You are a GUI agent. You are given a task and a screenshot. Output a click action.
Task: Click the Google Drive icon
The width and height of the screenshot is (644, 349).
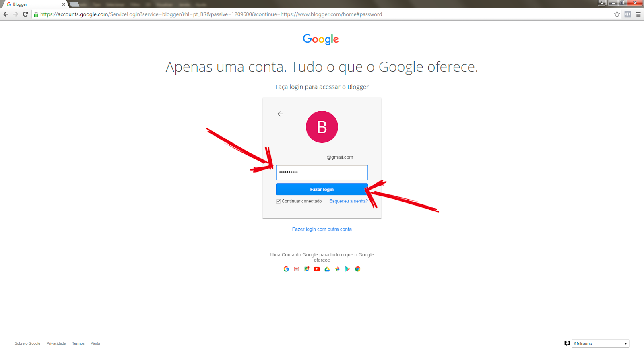point(327,269)
